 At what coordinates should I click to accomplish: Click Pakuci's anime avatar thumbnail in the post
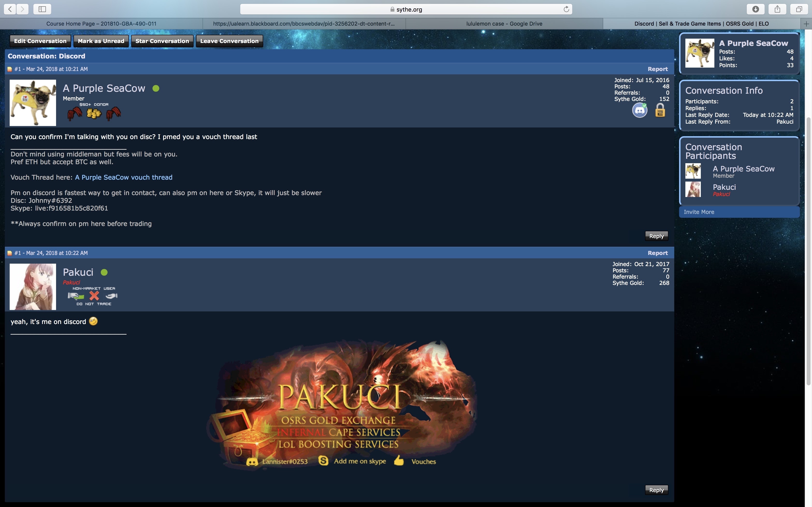(33, 286)
